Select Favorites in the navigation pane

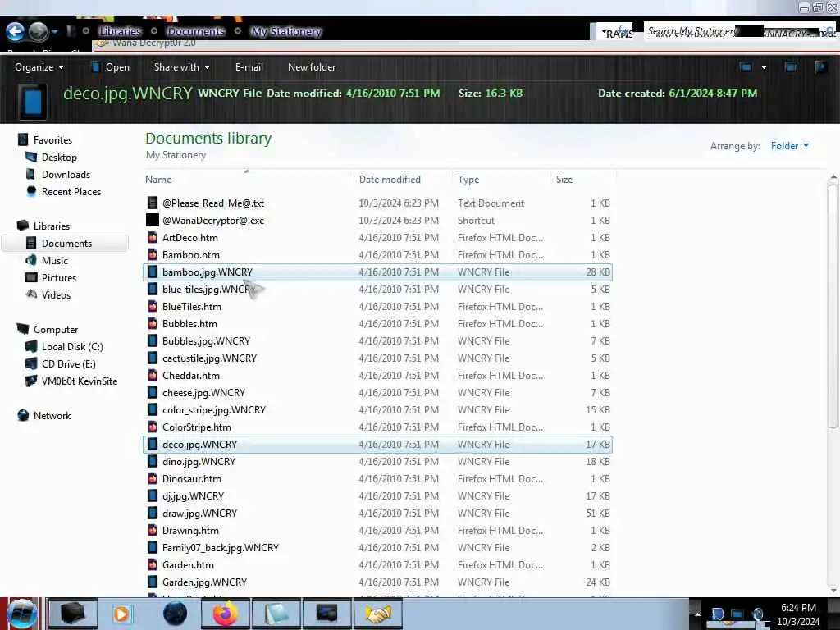(x=52, y=139)
